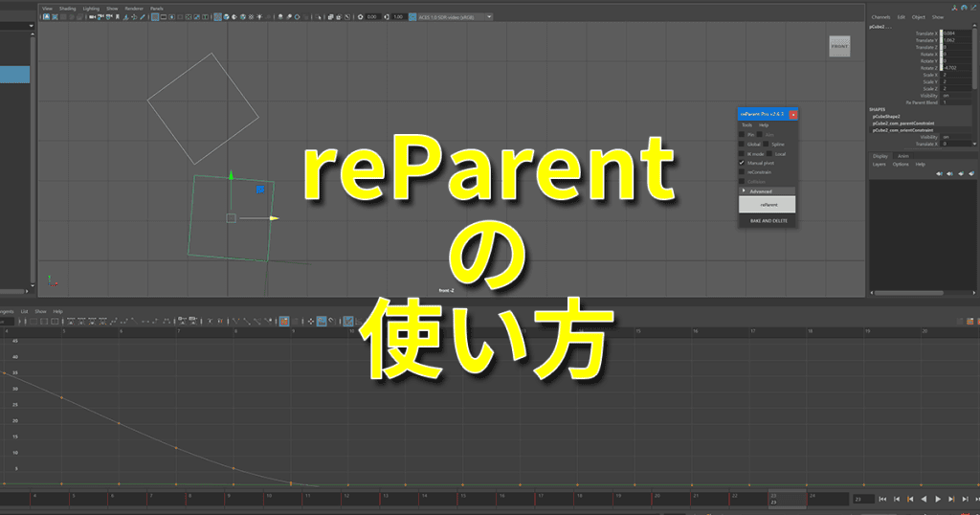Tick the IK mode checkbox
This screenshot has height=515, width=980.
(742, 153)
